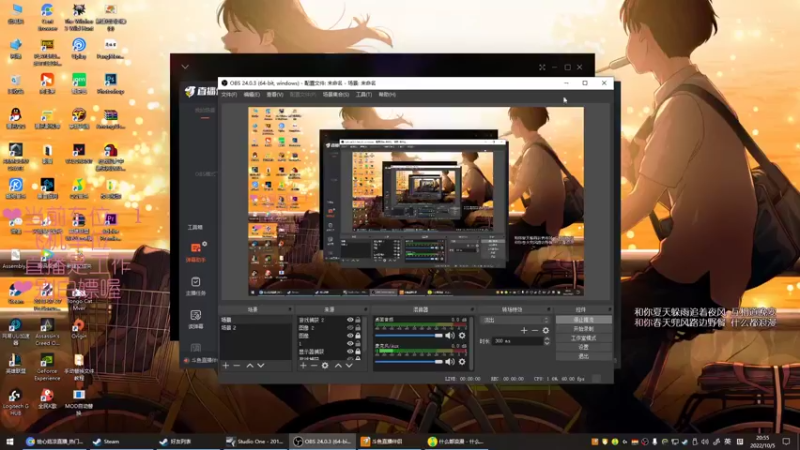Toggle visibility of the 图像 2 source

350,328
